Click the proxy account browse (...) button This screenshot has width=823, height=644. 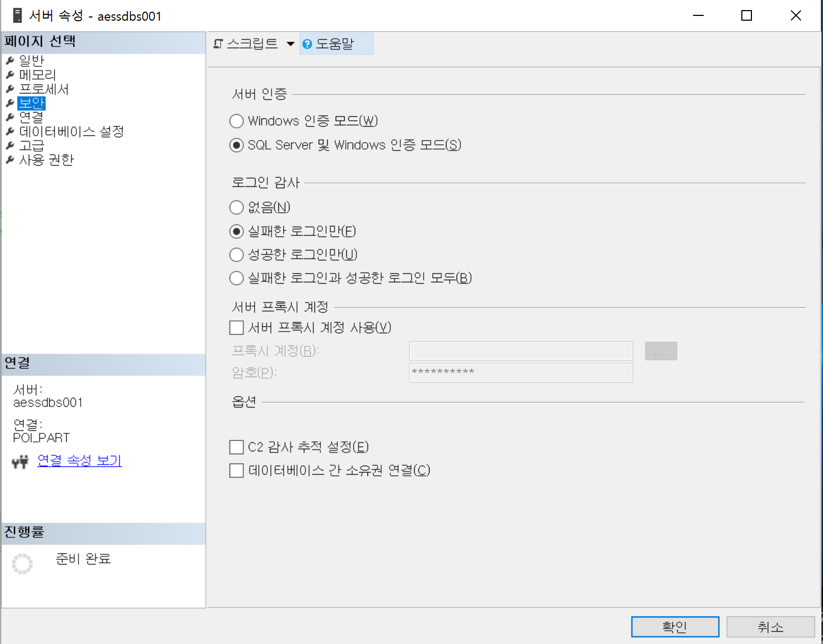[x=661, y=351]
